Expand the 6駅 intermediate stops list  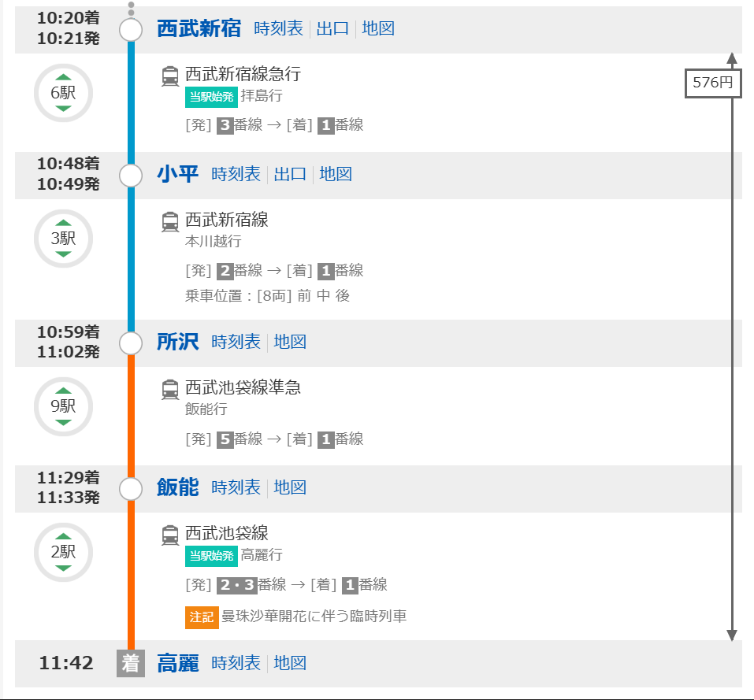pyautogui.click(x=63, y=93)
